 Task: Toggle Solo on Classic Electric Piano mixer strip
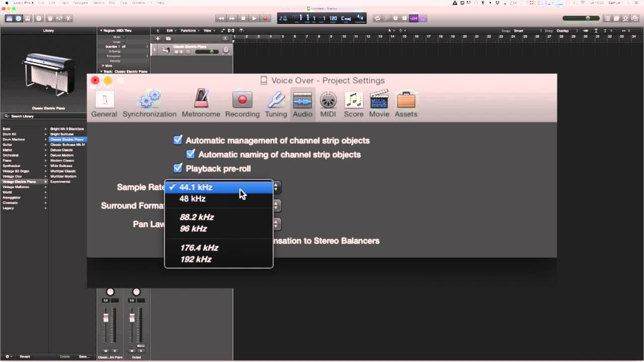pyautogui.click(x=114, y=350)
